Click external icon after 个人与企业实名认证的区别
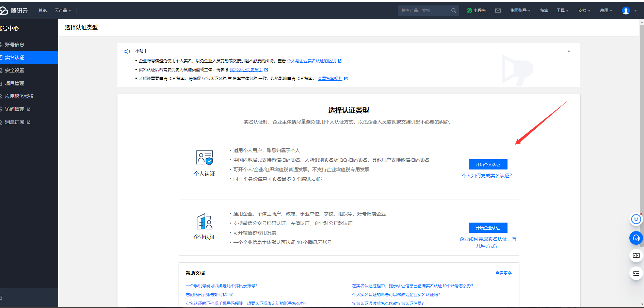This screenshot has height=308, width=644. click(340, 61)
